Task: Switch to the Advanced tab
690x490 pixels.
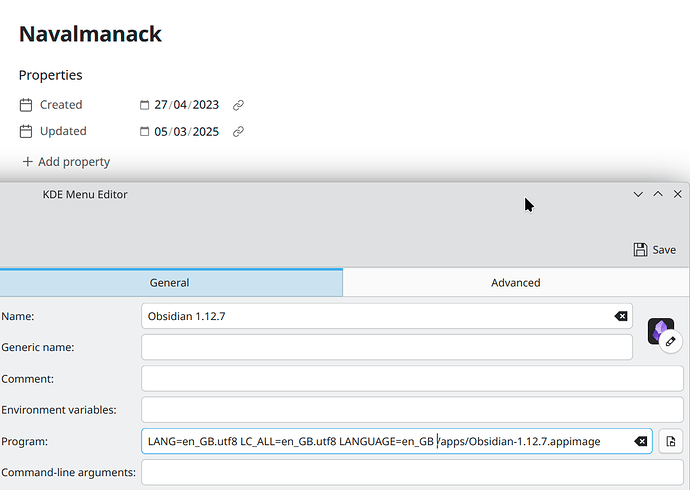Action: point(516,283)
